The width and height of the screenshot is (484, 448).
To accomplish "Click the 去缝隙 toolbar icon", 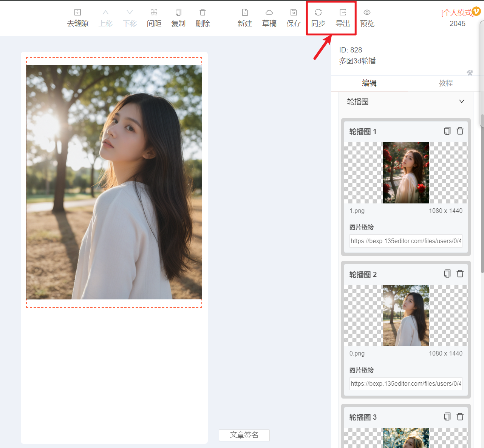I will click(x=77, y=12).
